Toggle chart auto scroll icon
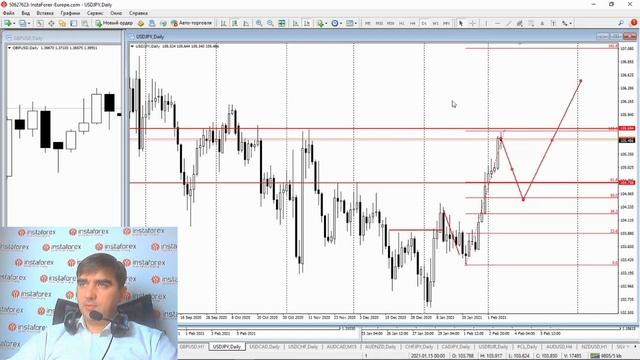640x360 pixels. 295,23
